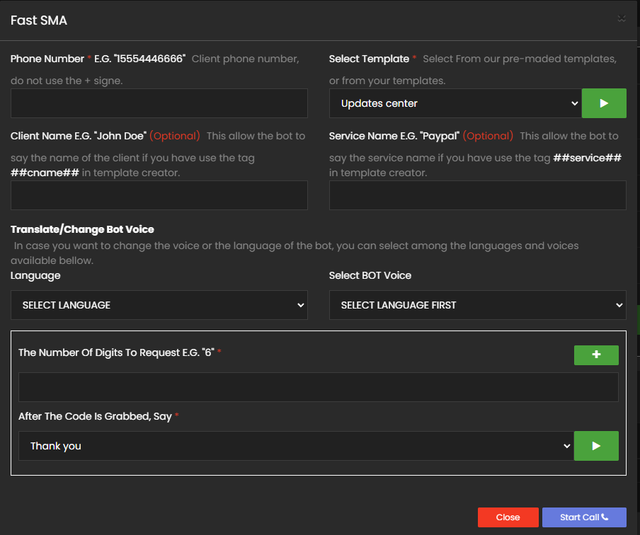
Task: Preview the Updates center template with play button
Action: [603, 103]
